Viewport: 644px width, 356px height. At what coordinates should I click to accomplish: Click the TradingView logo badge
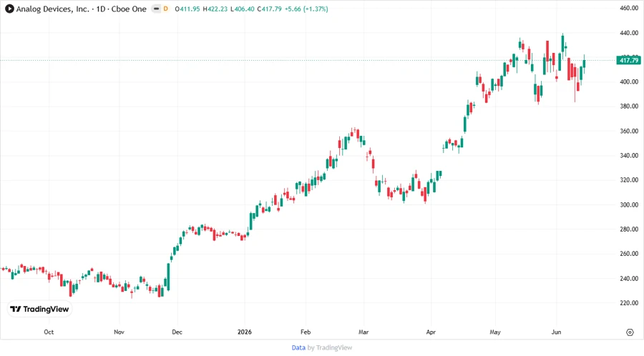(x=40, y=310)
